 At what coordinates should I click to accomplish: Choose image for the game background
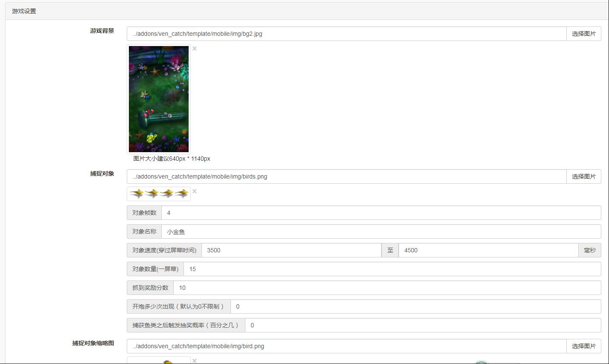click(x=583, y=34)
